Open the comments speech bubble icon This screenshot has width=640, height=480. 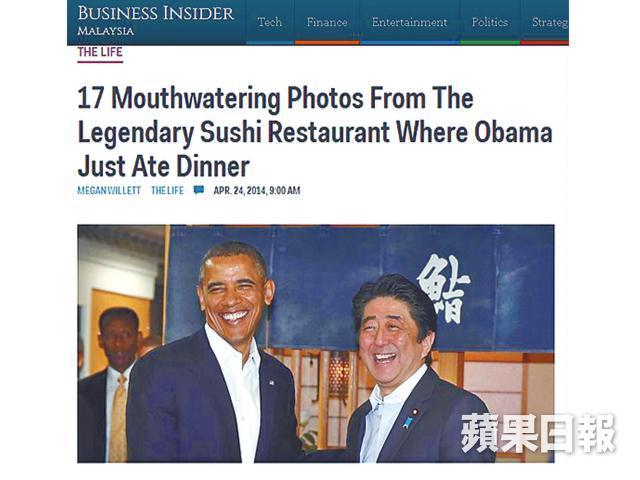click(199, 190)
